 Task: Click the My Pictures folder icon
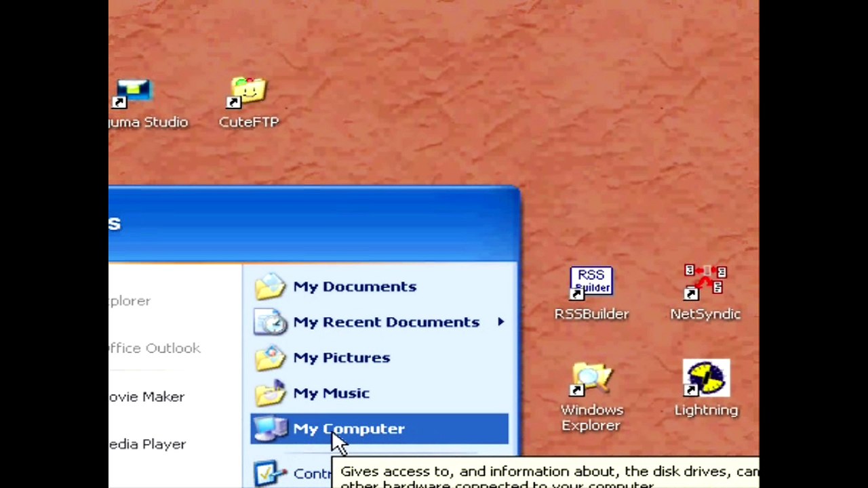pos(271,358)
